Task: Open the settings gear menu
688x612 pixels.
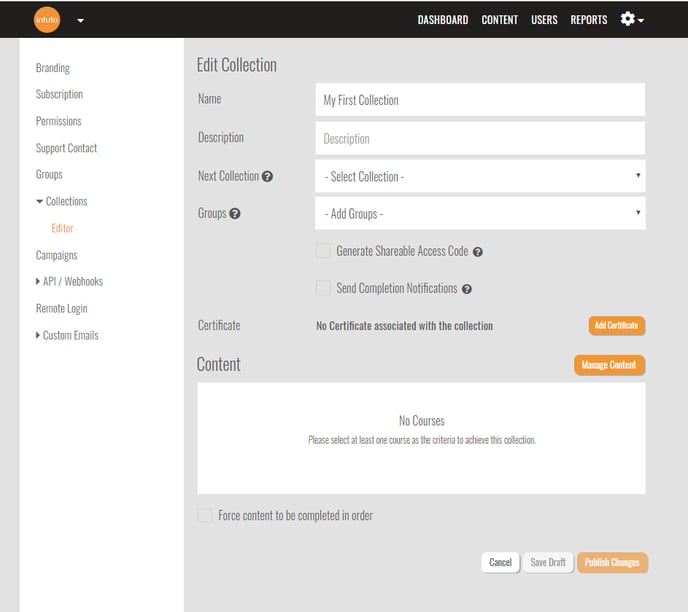Action: click(632, 19)
